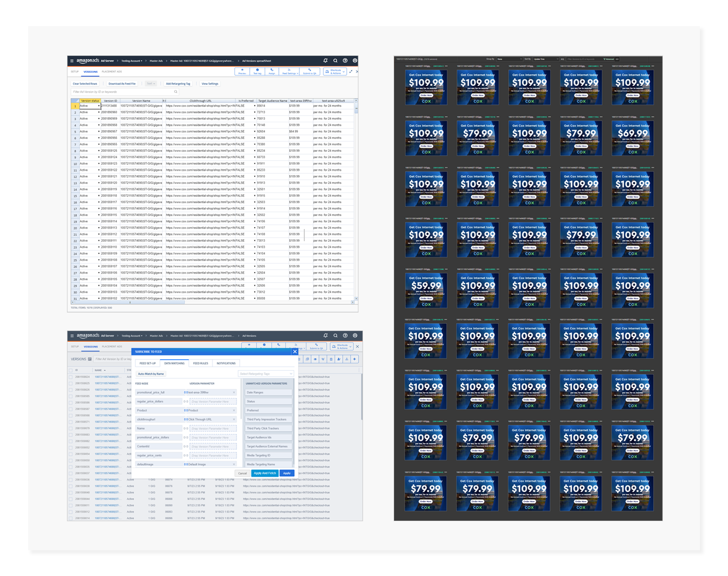The image size is (728, 576).
Task: Click spreadsheet horizontal scrollbar thumb
Action: 130,302
